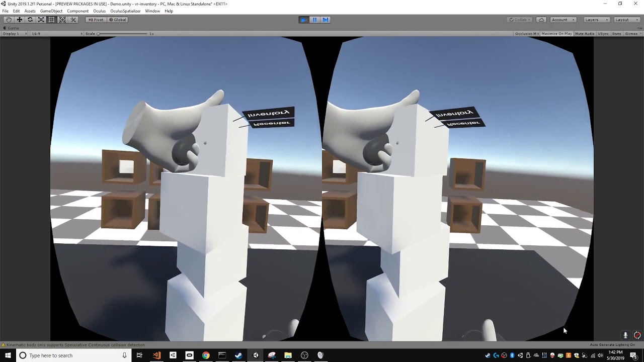Select the Hand tool
Screen dimensions: 644x362
click(x=9, y=20)
